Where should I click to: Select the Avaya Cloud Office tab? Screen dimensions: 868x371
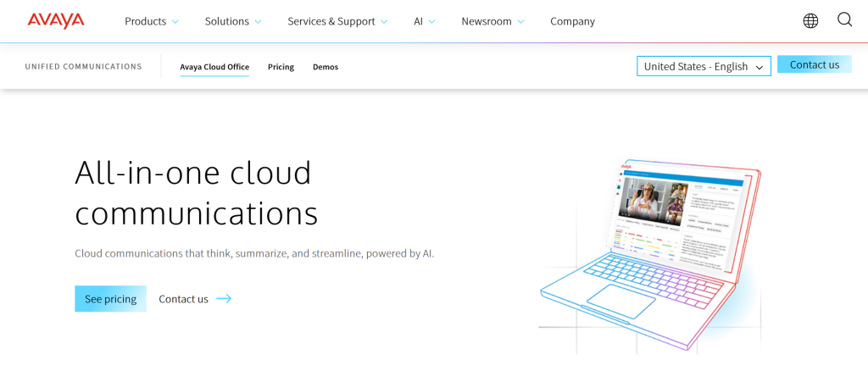click(214, 67)
